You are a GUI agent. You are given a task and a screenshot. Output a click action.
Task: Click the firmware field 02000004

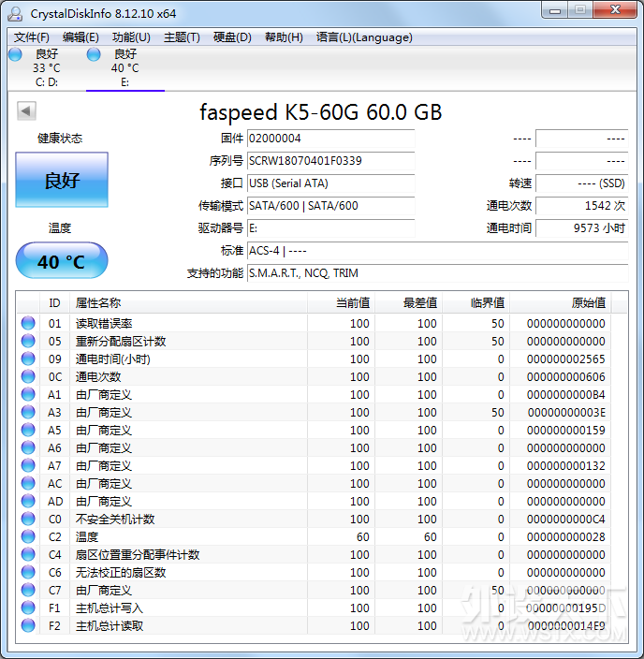click(x=330, y=139)
